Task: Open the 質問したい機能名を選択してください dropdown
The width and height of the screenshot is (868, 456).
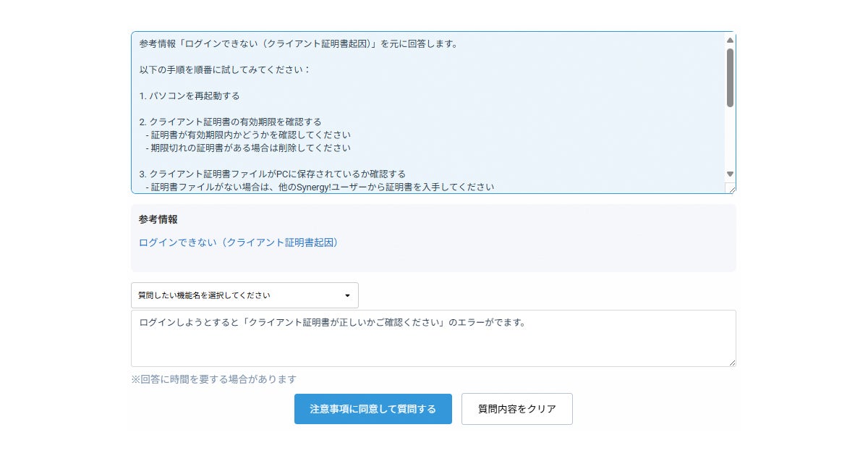Action: (x=239, y=295)
